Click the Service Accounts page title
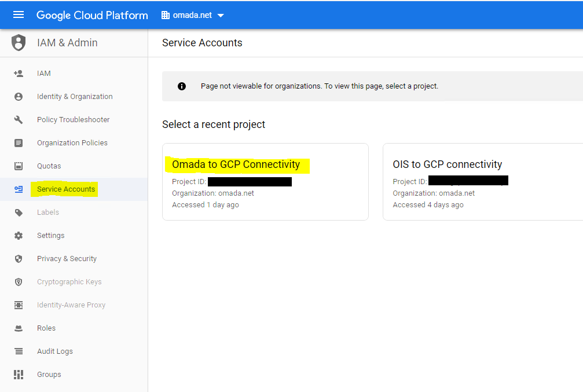The width and height of the screenshot is (583, 392). click(202, 43)
